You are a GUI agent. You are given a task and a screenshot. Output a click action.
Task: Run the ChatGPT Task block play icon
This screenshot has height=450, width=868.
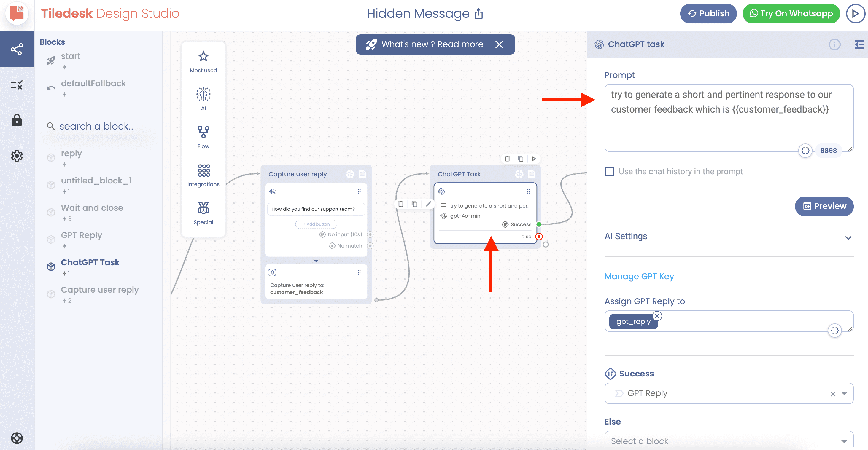[x=534, y=159]
